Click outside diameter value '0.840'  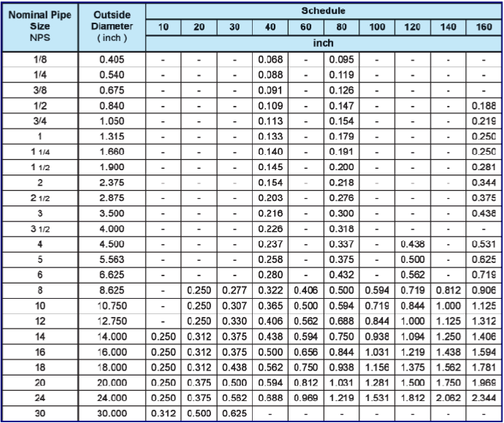(x=112, y=106)
